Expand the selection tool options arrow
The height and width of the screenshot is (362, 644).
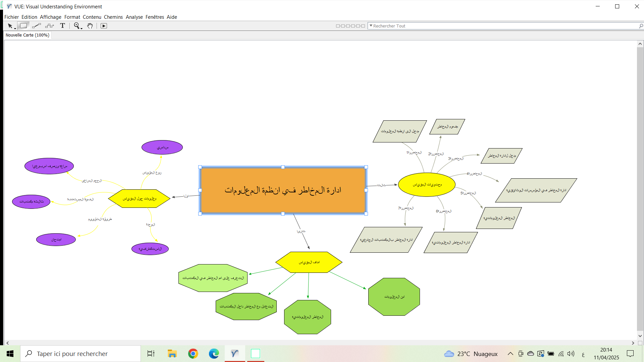15,28
